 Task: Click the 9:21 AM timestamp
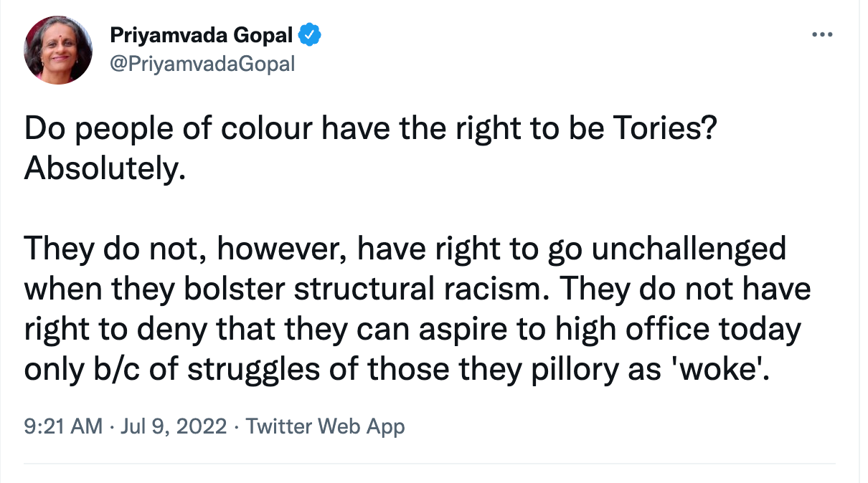63,427
